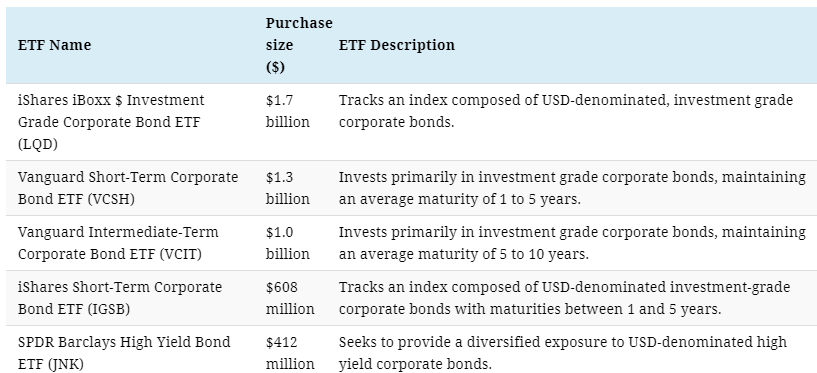Image resolution: width=817 pixels, height=373 pixels.
Task: Click the description mentioning 1 to 5 years maturity
Action: tap(572, 188)
